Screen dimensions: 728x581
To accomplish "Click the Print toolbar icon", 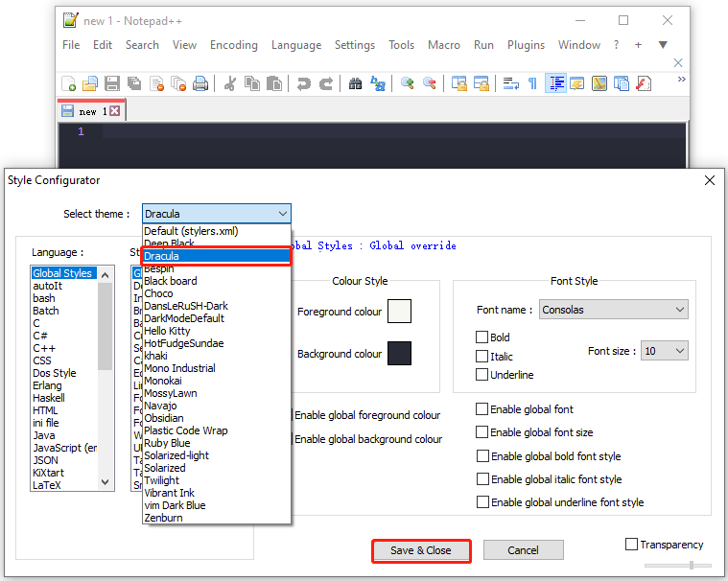I will 200,83.
